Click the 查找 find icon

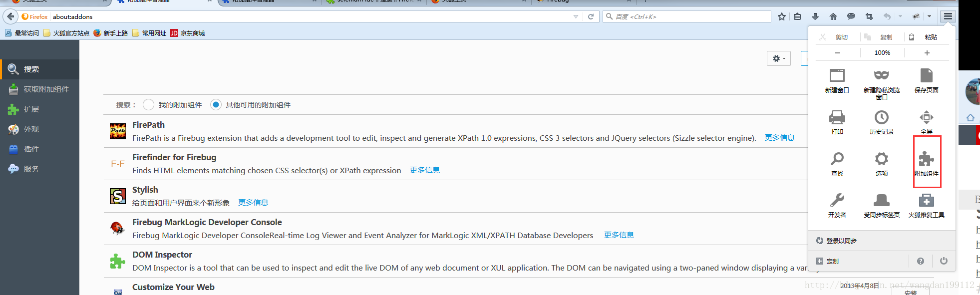pyautogui.click(x=837, y=159)
